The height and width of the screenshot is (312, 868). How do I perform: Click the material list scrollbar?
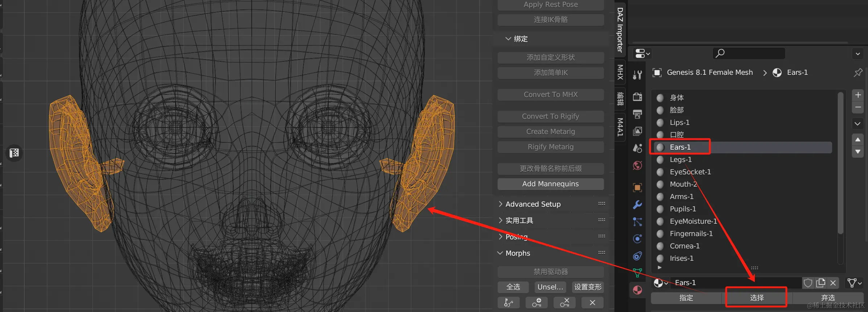[x=840, y=163]
